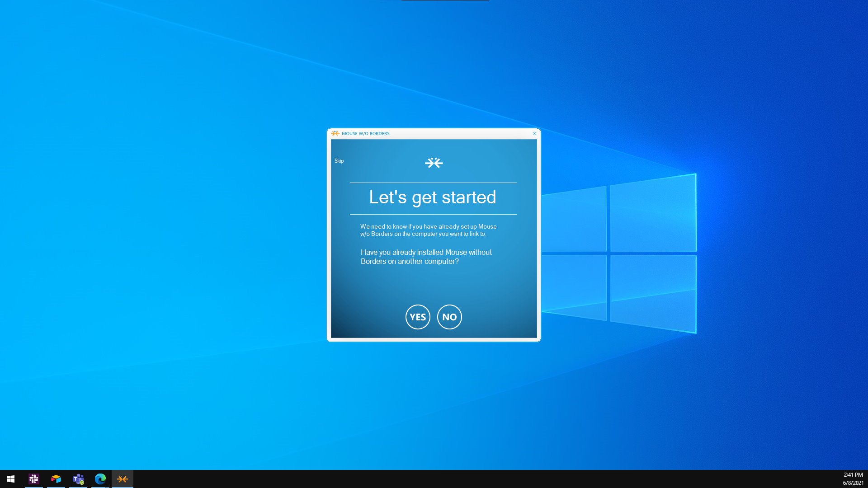Viewport: 868px width, 488px height.
Task: Open Airtable from the taskbar
Action: point(56,479)
